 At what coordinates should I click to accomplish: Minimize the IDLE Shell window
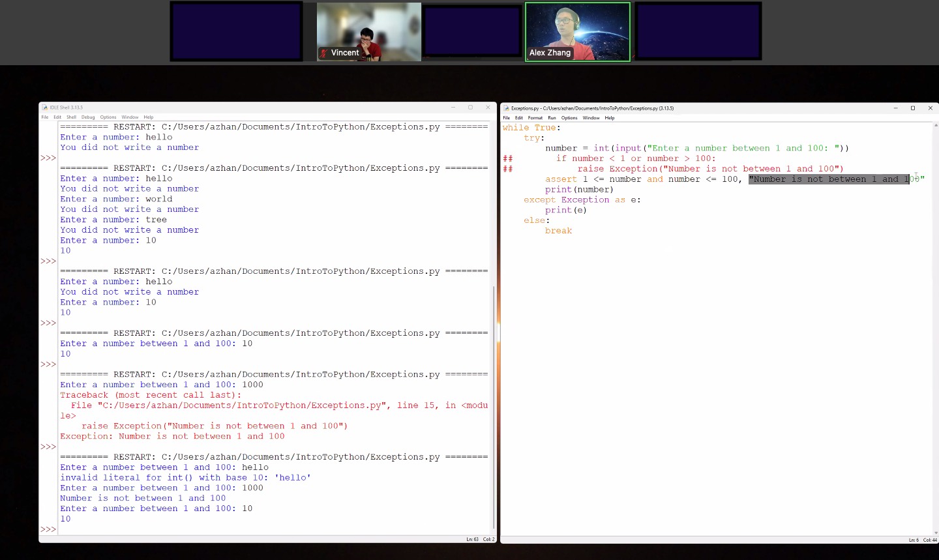[x=453, y=108]
